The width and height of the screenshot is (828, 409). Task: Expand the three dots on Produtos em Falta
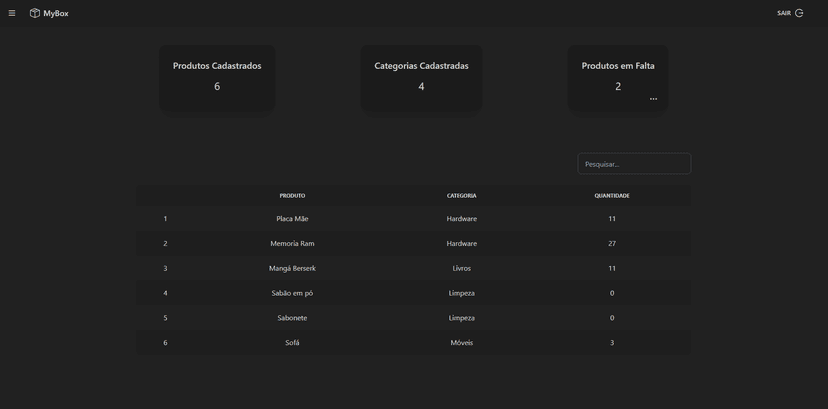[x=653, y=99]
